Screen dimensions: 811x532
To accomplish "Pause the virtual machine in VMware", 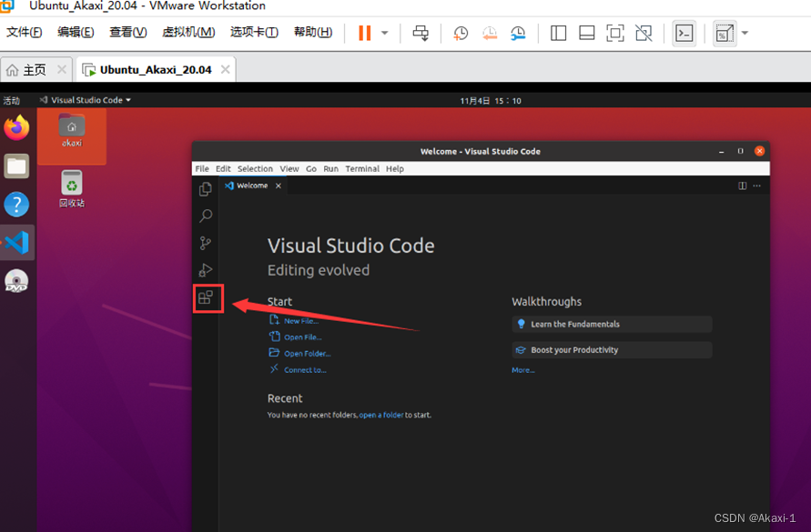I will pos(365,33).
